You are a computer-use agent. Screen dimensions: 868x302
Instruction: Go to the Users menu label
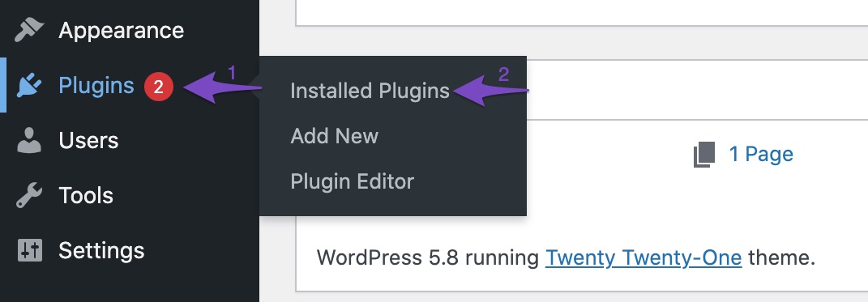pos(88,141)
